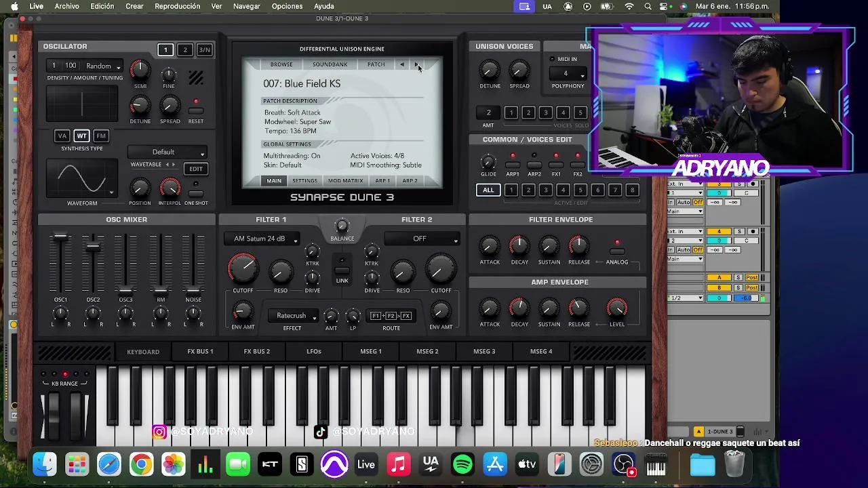The width and height of the screenshot is (868, 488).
Task: Open Photos from the Dock
Action: 174,465
